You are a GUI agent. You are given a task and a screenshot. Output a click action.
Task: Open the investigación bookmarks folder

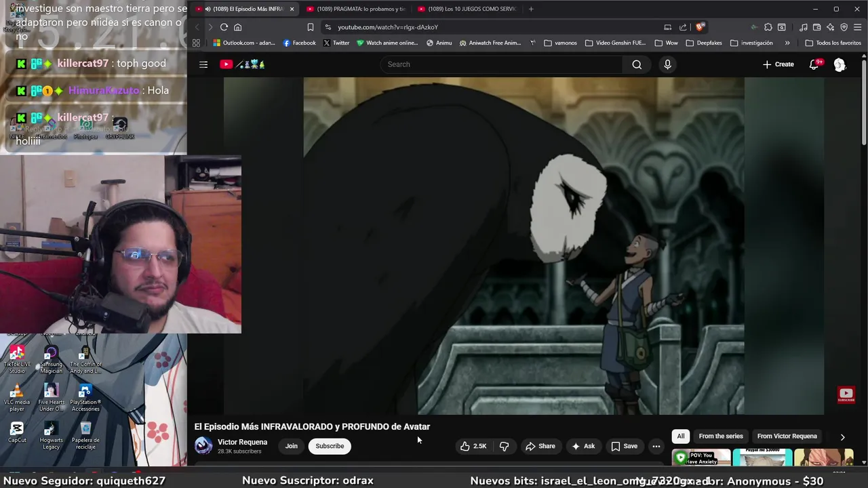[x=751, y=43]
